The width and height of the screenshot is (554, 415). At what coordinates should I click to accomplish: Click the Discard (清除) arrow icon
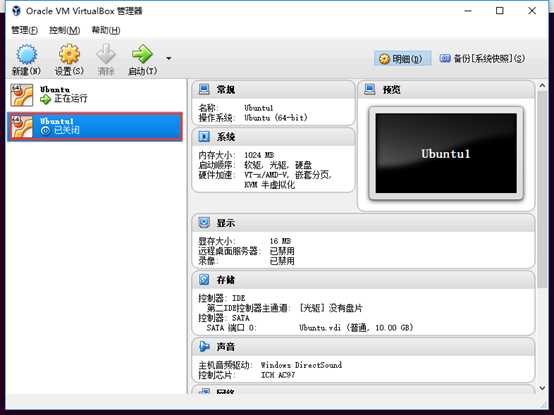point(106,54)
